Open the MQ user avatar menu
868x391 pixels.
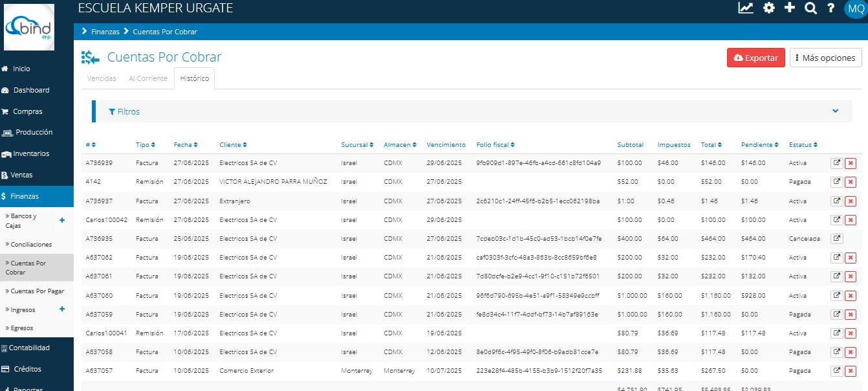856,9
